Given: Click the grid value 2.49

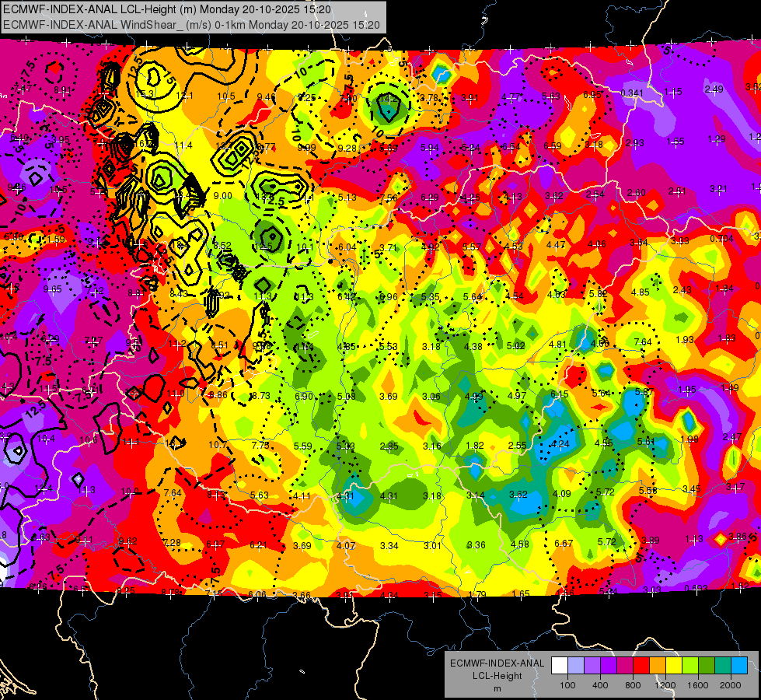Looking at the screenshot, I should tap(714, 89).
